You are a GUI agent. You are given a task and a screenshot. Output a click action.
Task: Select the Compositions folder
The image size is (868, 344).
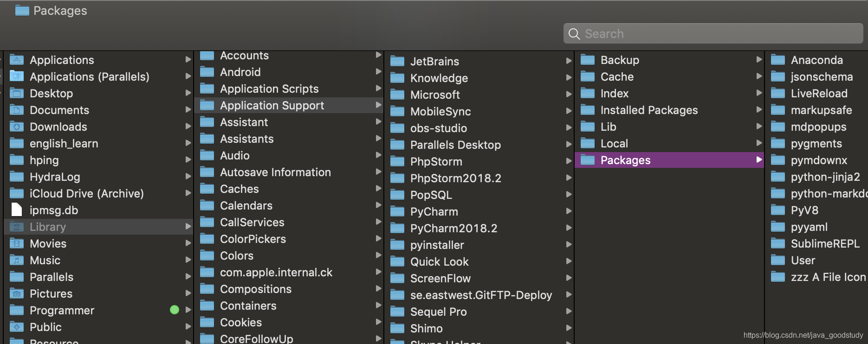[x=289, y=289]
